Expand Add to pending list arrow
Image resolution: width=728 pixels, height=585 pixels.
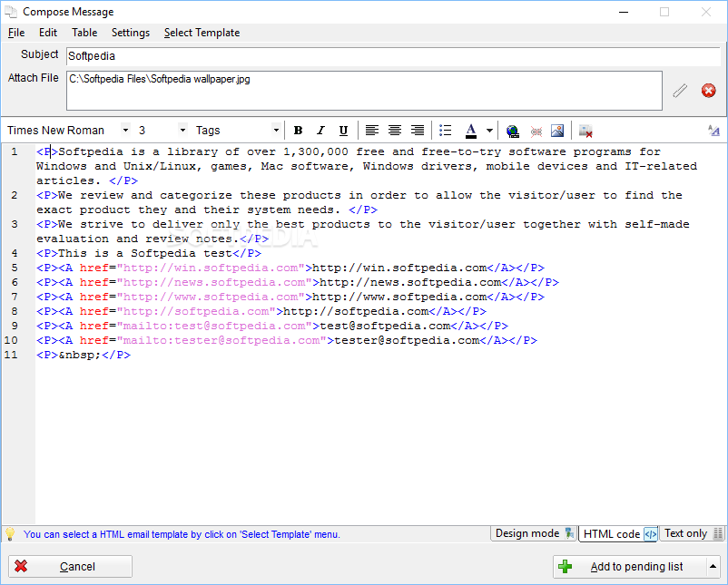click(x=713, y=567)
